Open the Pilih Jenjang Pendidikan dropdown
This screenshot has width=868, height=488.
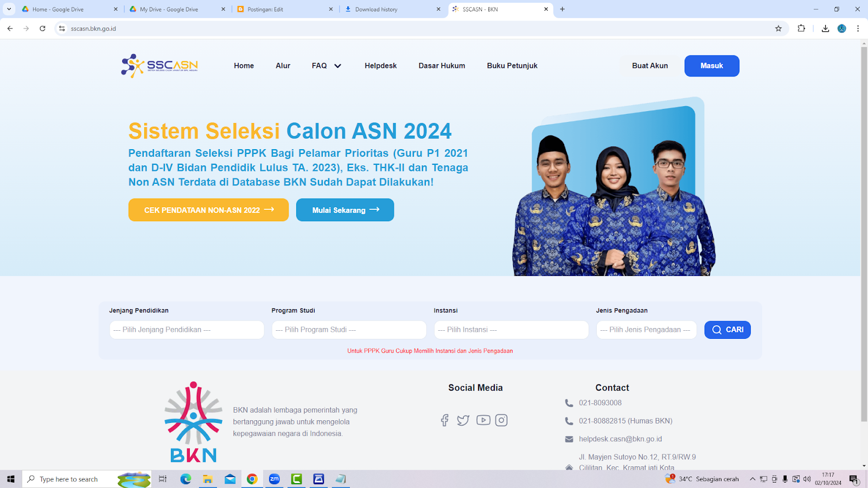tap(187, 330)
